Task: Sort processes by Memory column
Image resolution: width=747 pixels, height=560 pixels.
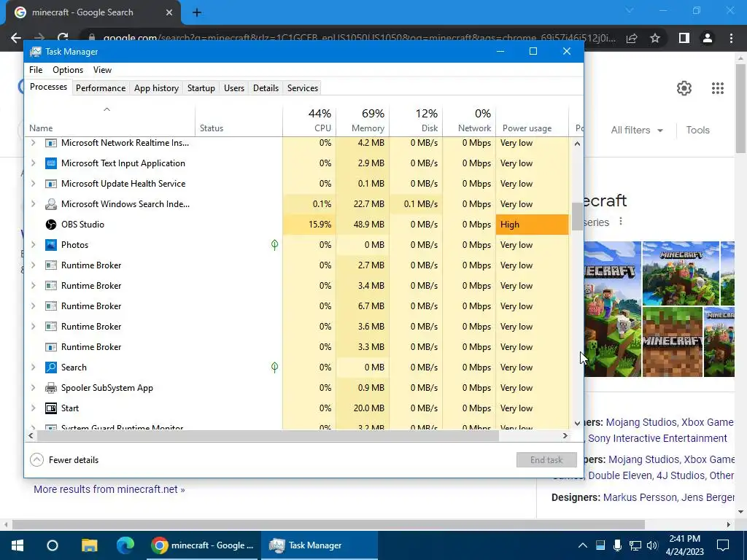Action: tap(363, 120)
